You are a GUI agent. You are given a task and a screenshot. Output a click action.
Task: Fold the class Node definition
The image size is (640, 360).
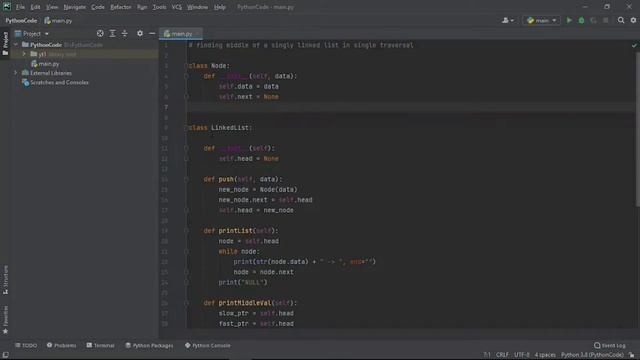coord(186,66)
